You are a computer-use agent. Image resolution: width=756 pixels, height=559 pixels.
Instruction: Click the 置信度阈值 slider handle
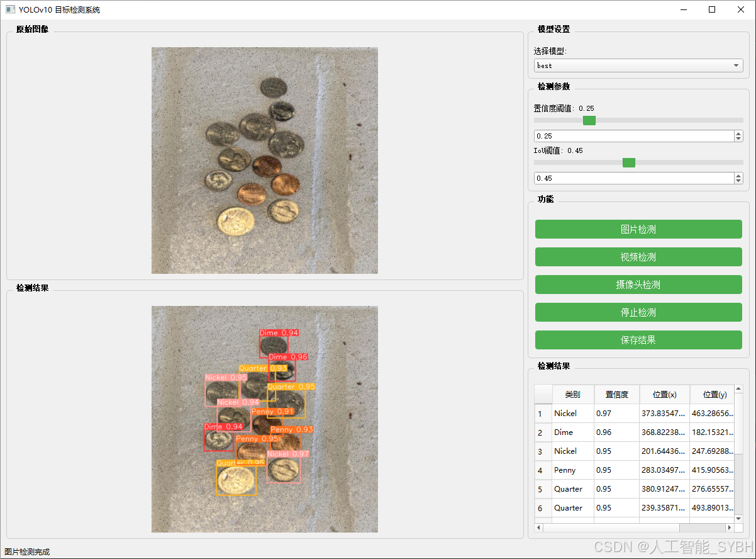589,120
